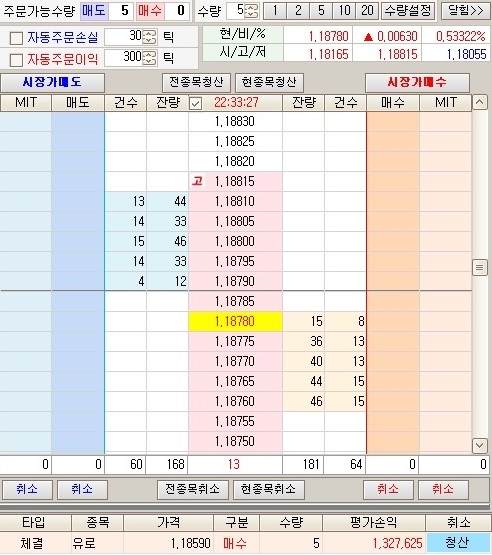Viewport: 492px width, 555px height.
Task: Click the 수량 field stepper arrows
Action: (x=251, y=11)
